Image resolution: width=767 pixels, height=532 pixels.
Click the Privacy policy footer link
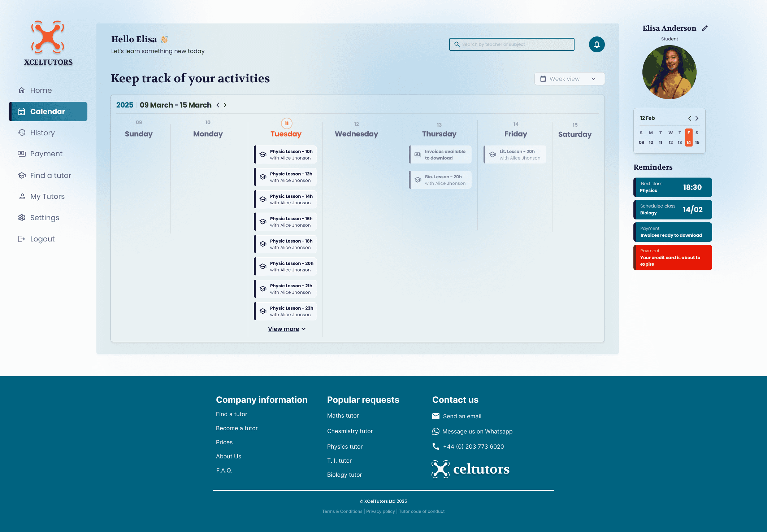click(x=380, y=511)
